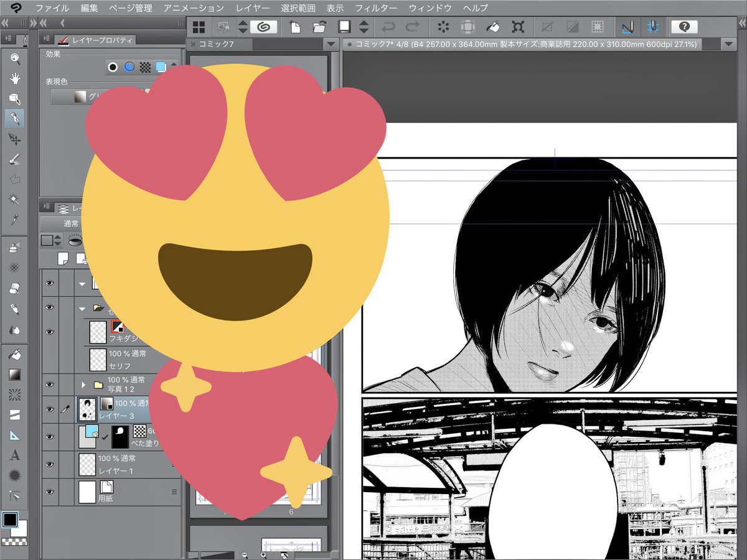Screen dimensions: 747x560
Task: Select the レイヤー 3 layer thumbnail
Action: [x=87, y=409]
